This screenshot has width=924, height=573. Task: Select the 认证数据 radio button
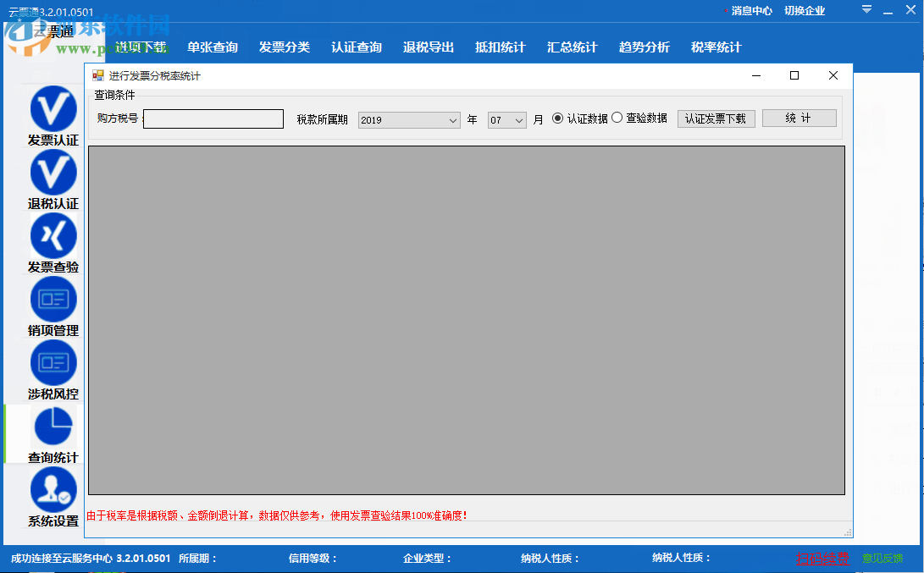(x=558, y=118)
